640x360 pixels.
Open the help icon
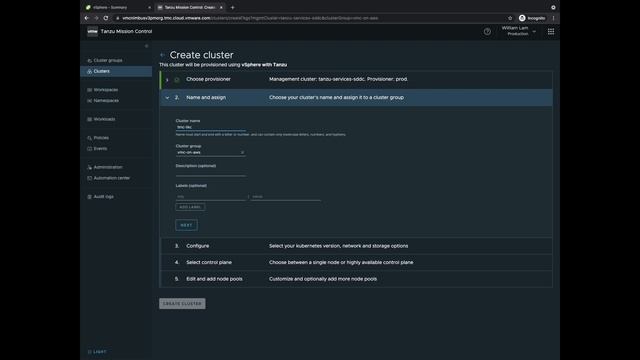pos(487,31)
